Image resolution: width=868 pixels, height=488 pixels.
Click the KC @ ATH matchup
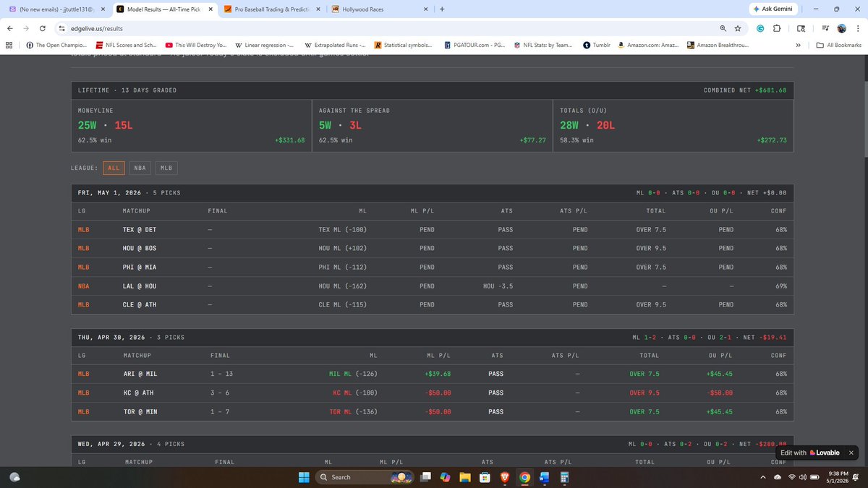[138, 393]
